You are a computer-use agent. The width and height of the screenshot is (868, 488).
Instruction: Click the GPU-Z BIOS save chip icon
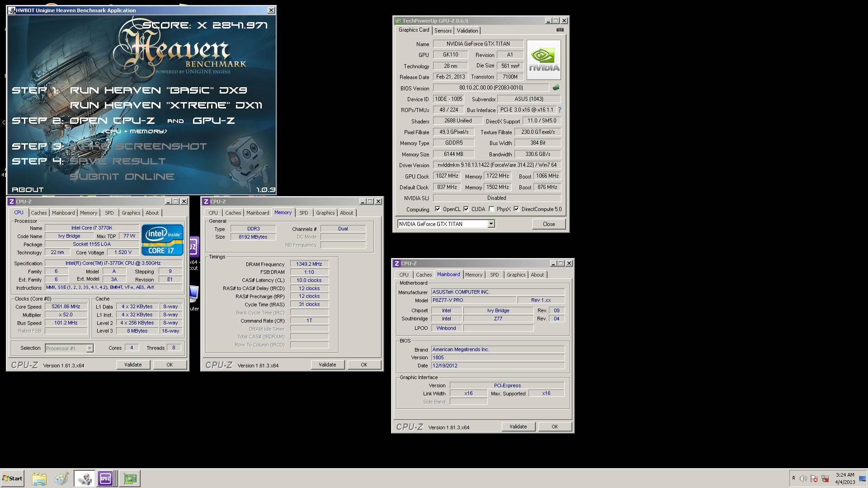pos(556,88)
